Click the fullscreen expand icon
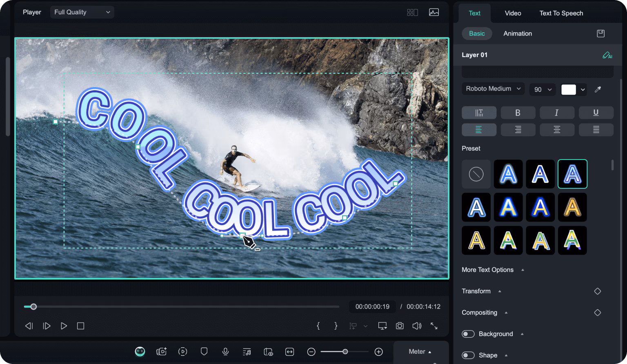Viewport: 627px width, 364px height. 434,326
